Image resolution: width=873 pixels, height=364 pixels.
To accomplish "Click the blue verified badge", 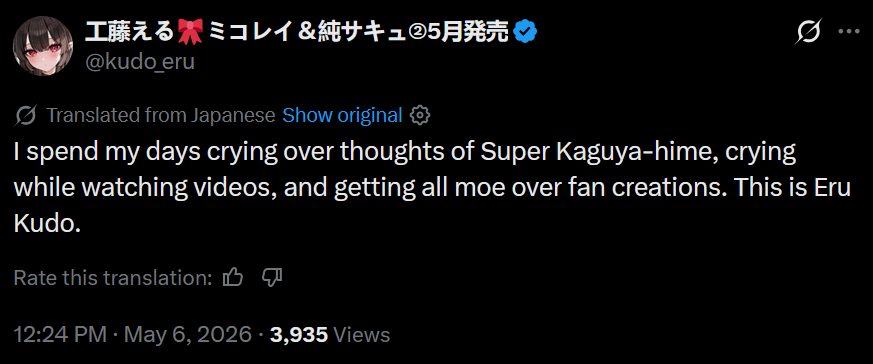I will 524,33.
